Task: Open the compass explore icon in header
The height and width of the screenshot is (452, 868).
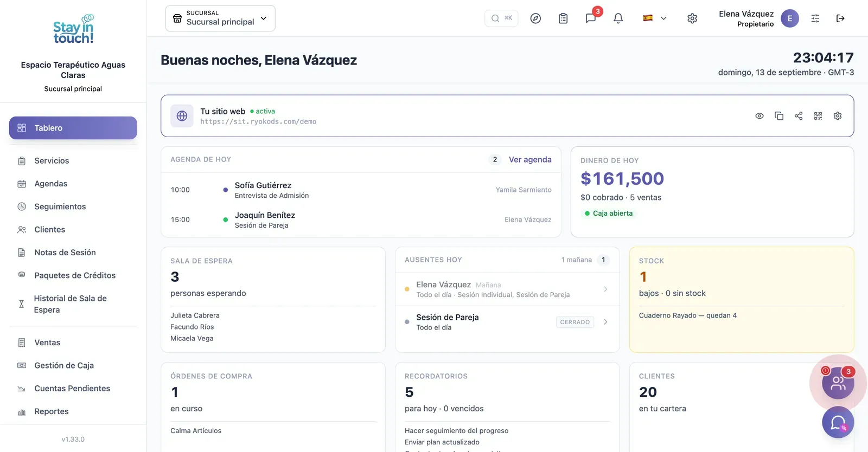Action: pyautogui.click(x=535, y=18)
